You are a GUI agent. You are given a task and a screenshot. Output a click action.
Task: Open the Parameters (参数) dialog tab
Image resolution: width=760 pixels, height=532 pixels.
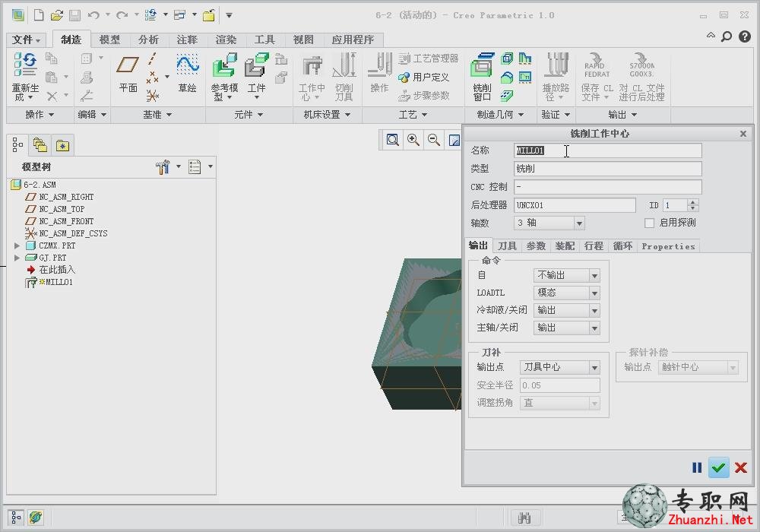[x=536, y=246]
